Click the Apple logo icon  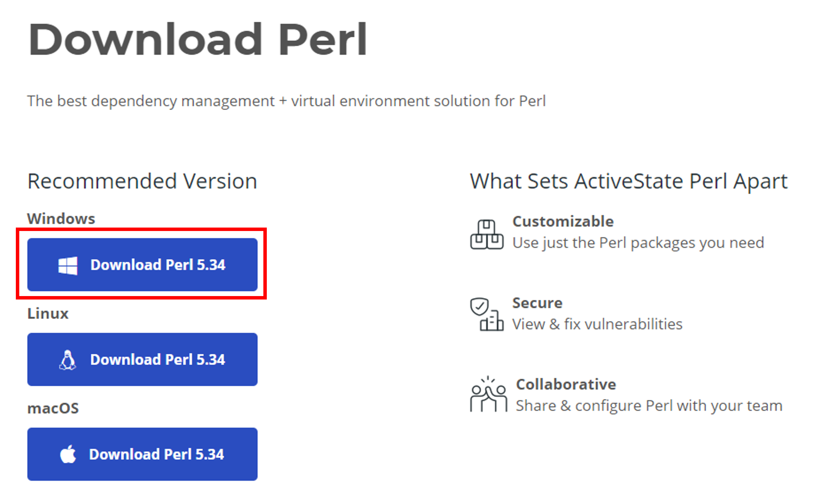tap(68, 454)
